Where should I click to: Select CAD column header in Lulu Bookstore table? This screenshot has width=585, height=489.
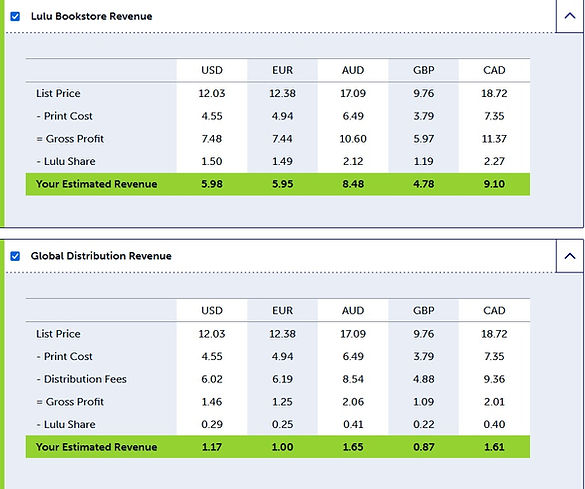[494, 70]
